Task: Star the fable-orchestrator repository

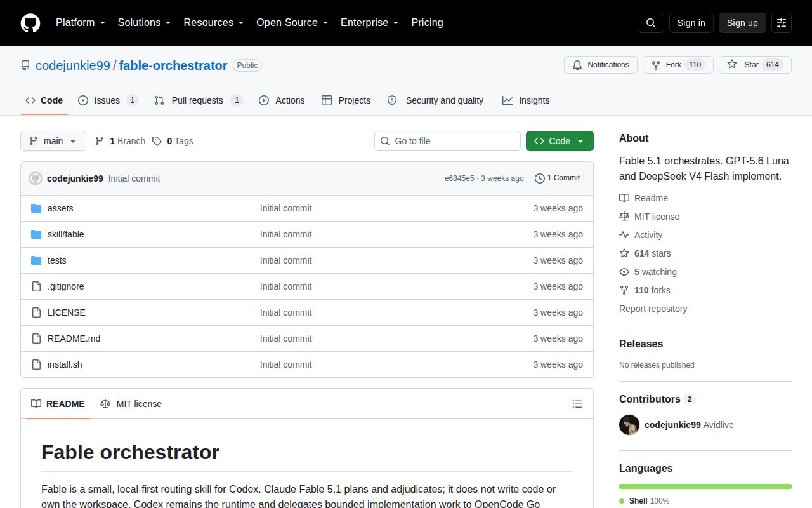Action: tap(755, 65)
